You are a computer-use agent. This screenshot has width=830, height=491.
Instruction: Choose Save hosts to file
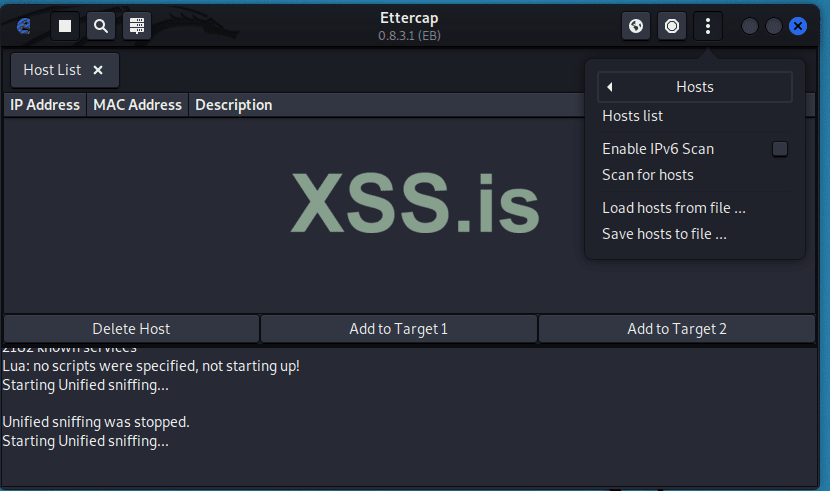pyautogui.click(x=664, y=234)
